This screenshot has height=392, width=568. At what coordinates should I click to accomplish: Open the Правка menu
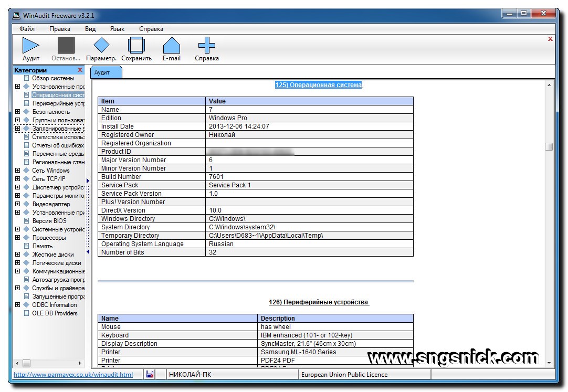click(x=60, y=28)
